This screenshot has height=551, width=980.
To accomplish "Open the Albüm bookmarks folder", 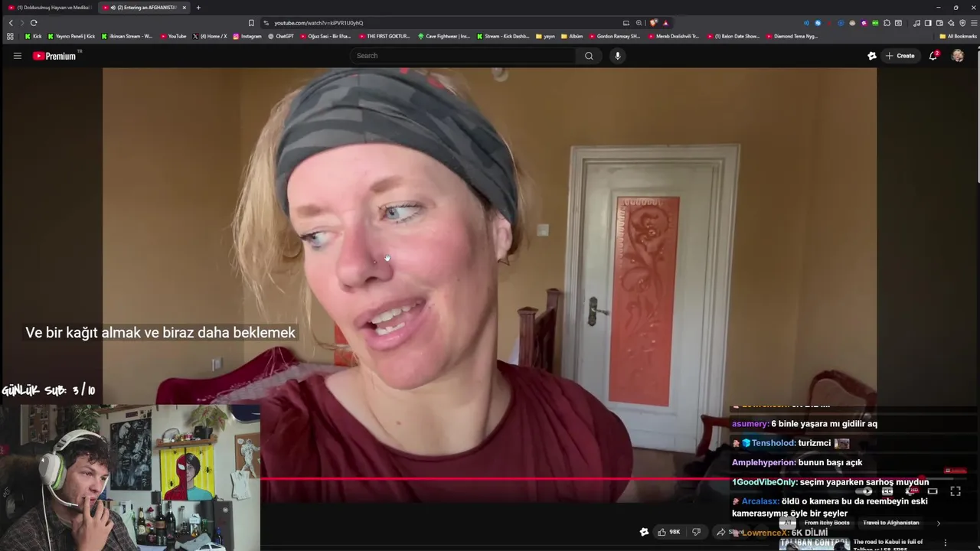I will (x=572, y=36).
